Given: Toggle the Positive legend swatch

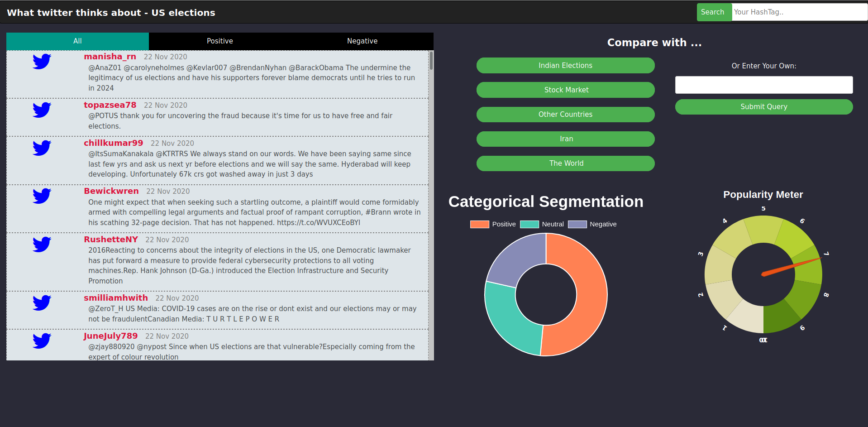Looking at the screenshot, I should [480, 224].
